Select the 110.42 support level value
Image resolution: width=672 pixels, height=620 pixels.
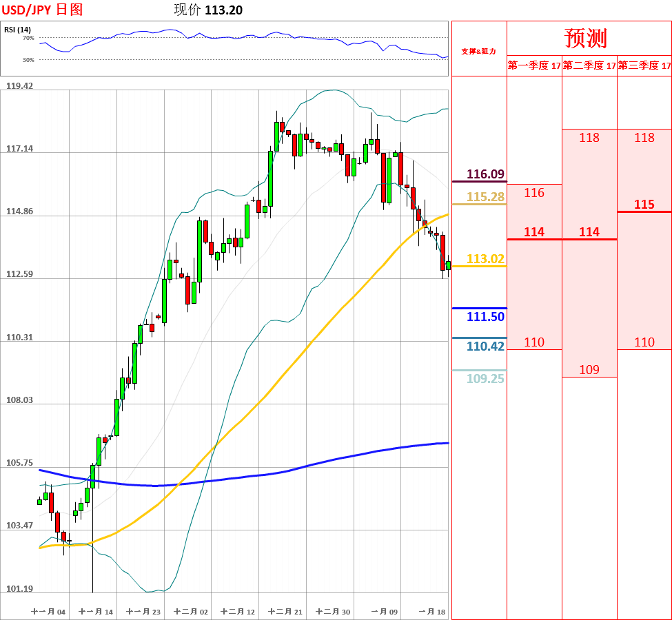pyautogui.click(x=485, y=347)
